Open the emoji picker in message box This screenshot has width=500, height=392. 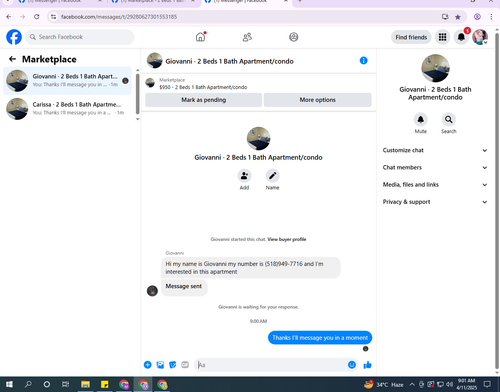352,365
